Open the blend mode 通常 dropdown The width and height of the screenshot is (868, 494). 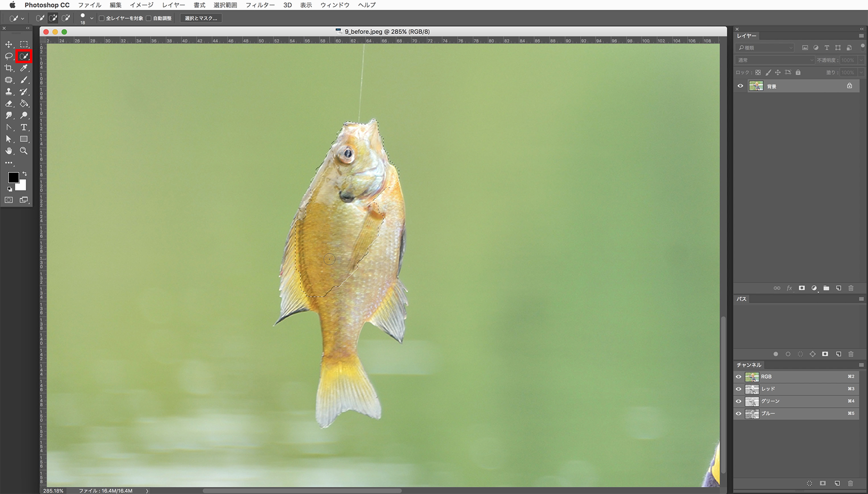click(775, 60)
